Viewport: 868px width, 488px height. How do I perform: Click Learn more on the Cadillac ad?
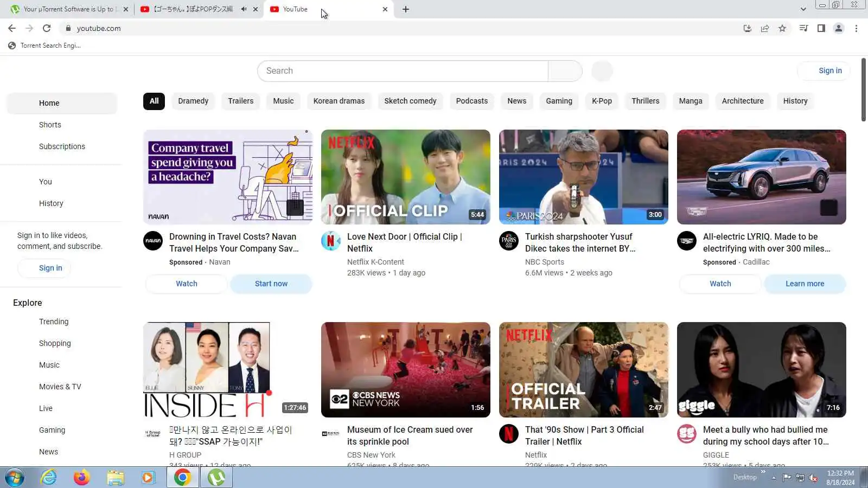click(805, 284)
